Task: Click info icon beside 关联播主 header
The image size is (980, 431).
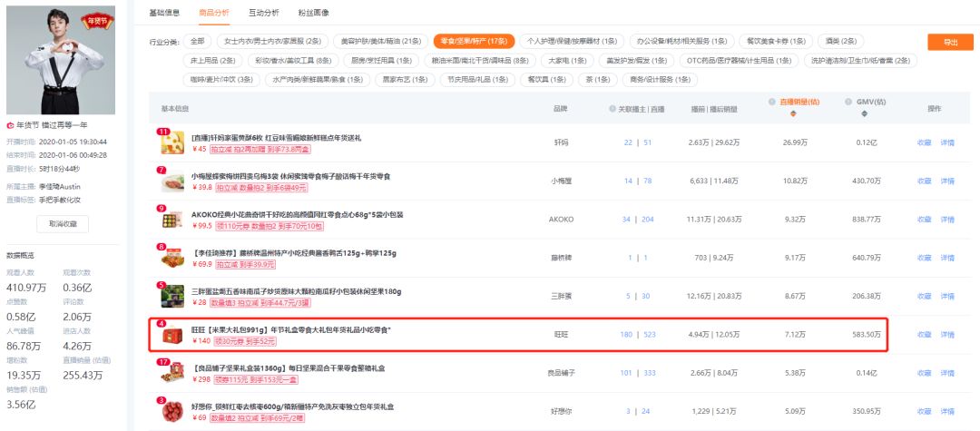Action: 612,109
